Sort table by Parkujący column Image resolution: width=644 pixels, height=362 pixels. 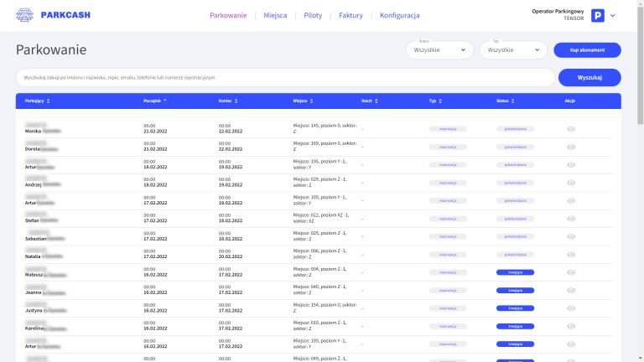37,101
